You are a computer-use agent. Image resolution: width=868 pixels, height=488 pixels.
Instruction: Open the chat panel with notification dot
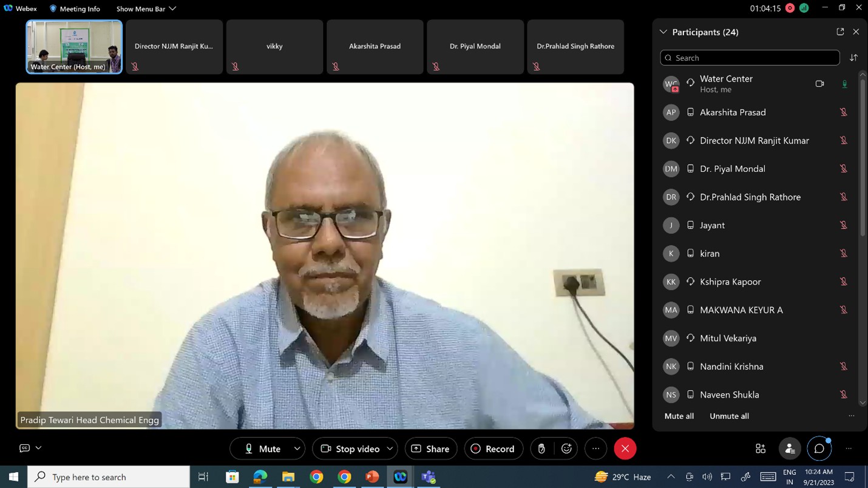819,449
